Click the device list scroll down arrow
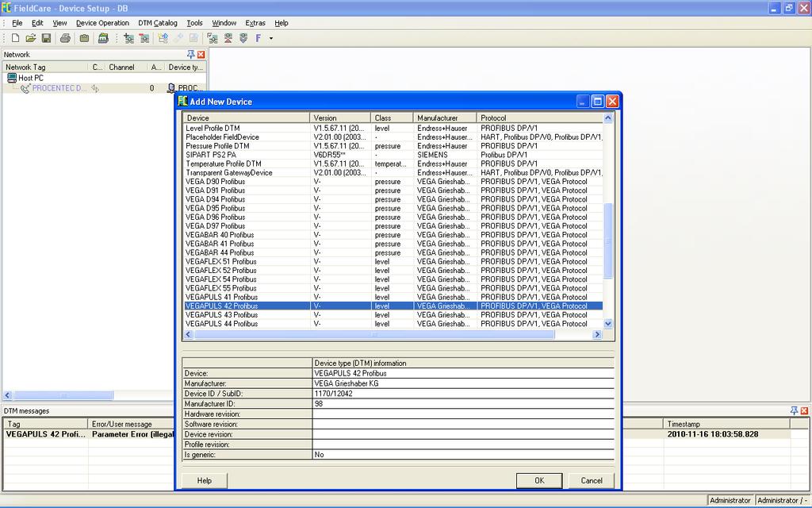The height and width of the screenshot is (508, 812). point(608,324)
